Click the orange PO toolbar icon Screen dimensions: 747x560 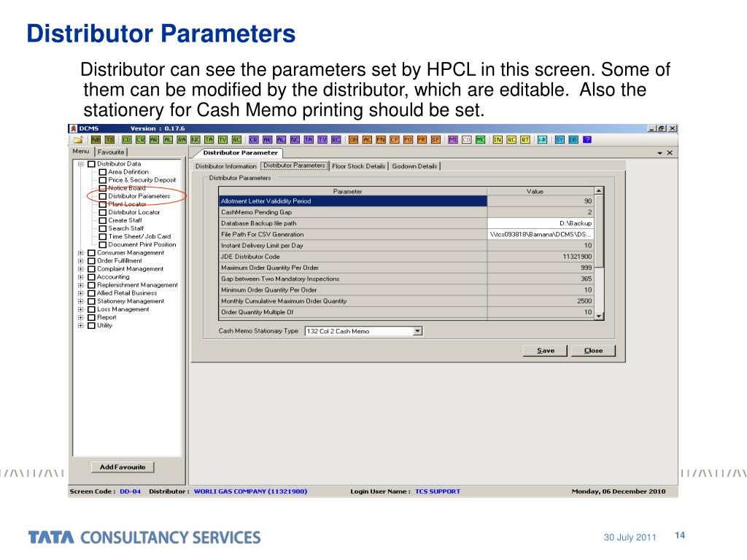(409, 139)
